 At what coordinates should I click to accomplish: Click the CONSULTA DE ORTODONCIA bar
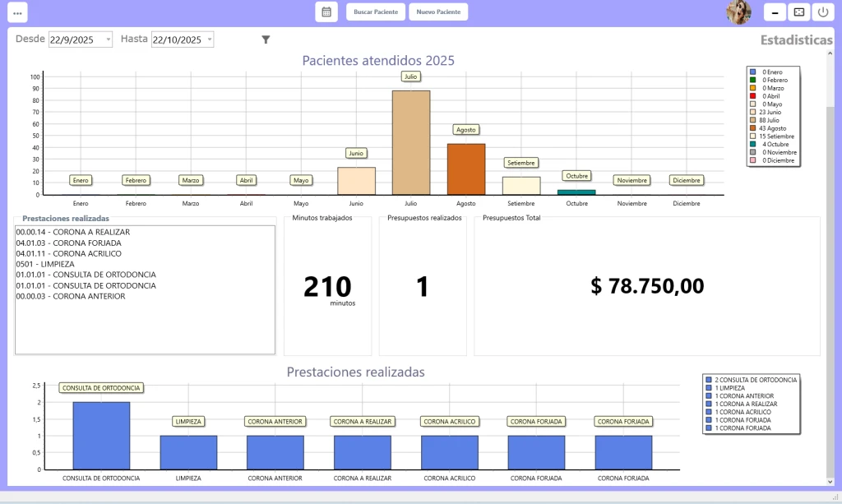pyautogui.click(x=101, y=435)
